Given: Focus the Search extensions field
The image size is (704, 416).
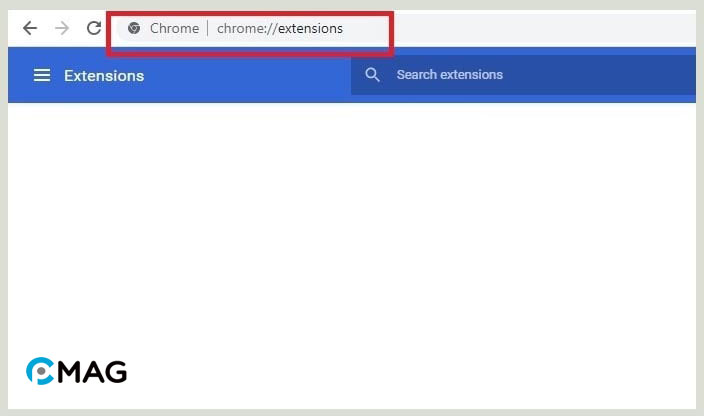Looking at the screenshot, I should (x=523, y=75).
